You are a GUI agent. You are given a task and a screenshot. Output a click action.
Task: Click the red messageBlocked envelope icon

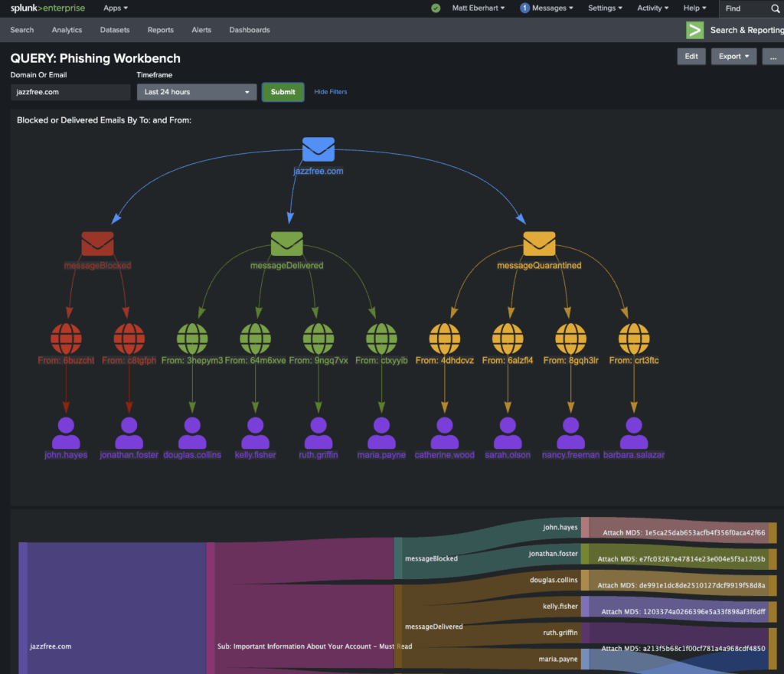pos(97,243)
